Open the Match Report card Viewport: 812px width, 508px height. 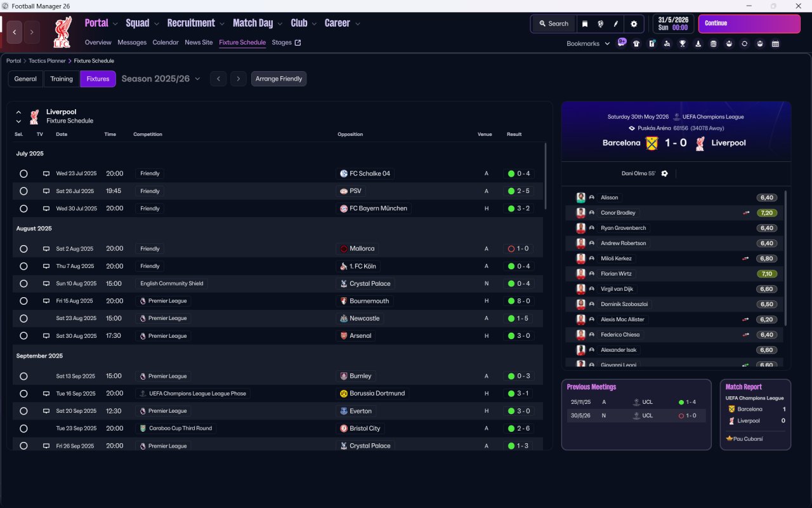(756, 415)
